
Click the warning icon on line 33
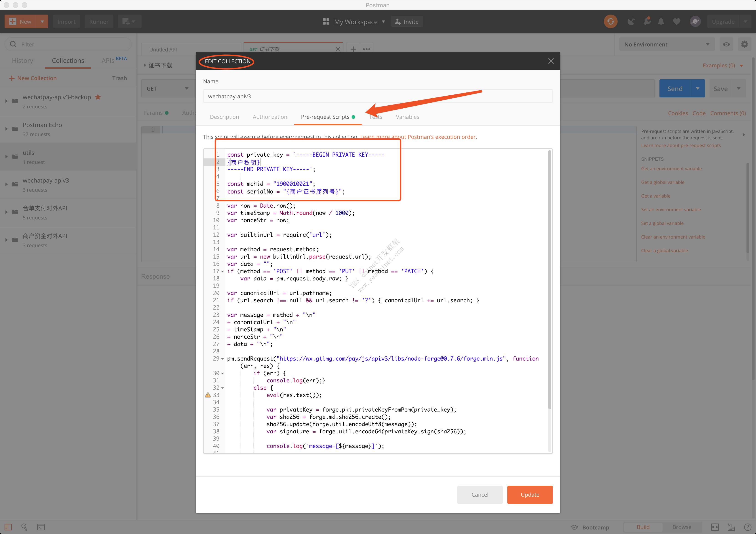(208, 395)
